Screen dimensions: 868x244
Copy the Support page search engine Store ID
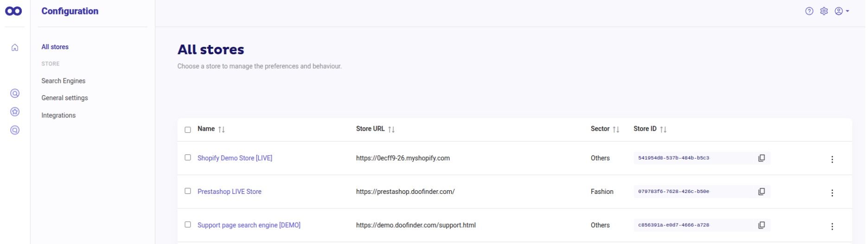tap(761, 225)
